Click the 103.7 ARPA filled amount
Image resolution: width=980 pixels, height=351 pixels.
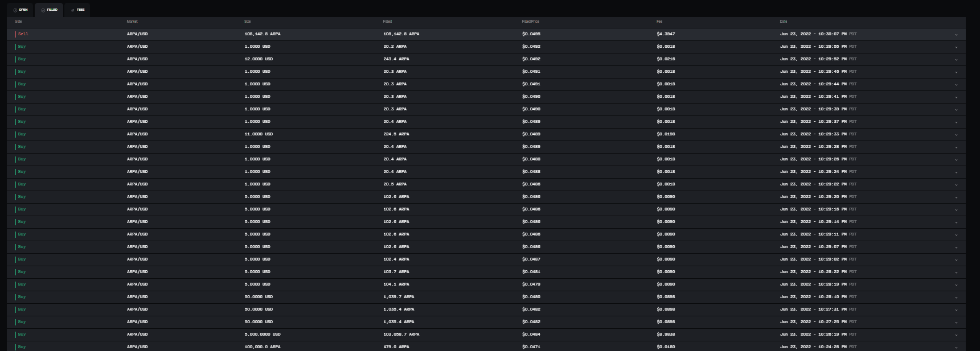pyautogui.click(x=396, y=272)
